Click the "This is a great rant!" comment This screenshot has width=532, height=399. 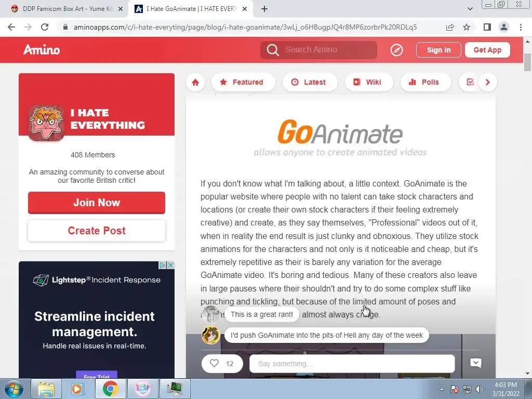pyautogui.click(x=262, y=314)
